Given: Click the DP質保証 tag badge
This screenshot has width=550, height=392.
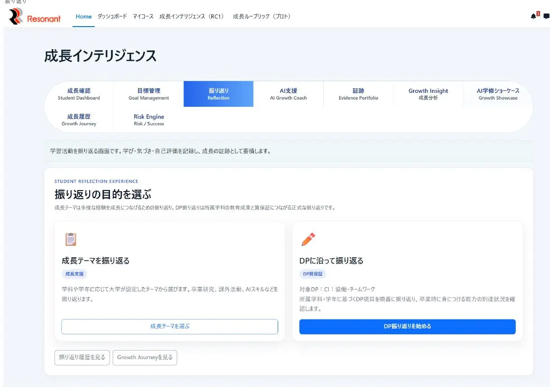Looking at the screenshot, I should click(x=313, y=273).
